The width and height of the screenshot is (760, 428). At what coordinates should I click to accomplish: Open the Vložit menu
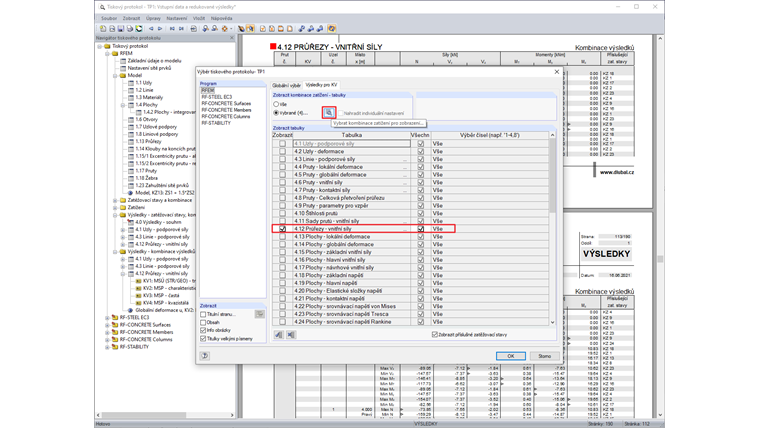coord(199,18)
